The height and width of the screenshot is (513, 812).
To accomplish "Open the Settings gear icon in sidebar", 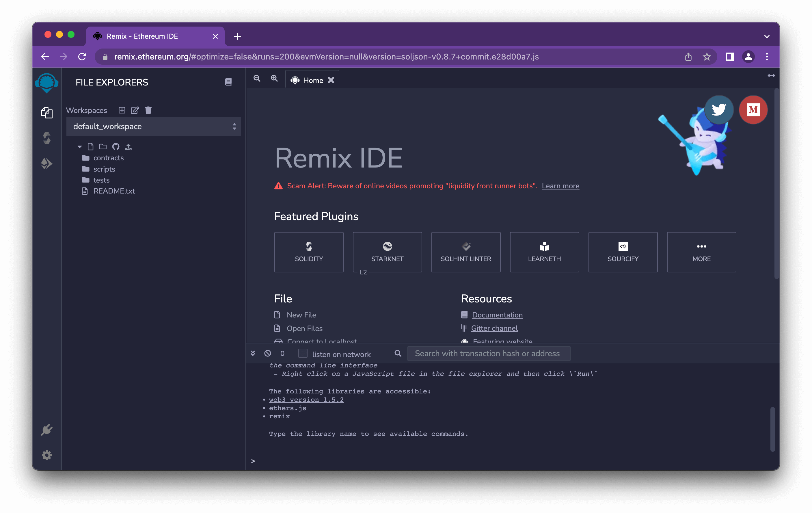I will coord(46,455).
